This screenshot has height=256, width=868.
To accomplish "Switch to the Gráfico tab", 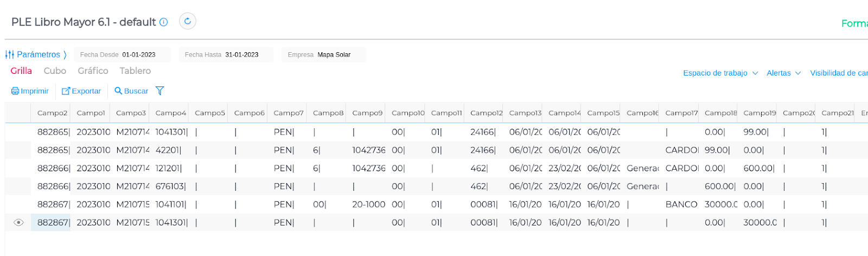I will (x=93, y=71).
